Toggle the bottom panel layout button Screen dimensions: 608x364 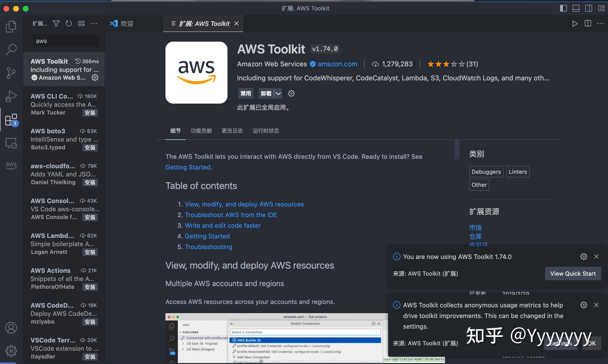pyautogui.click(x=576, y=8)
